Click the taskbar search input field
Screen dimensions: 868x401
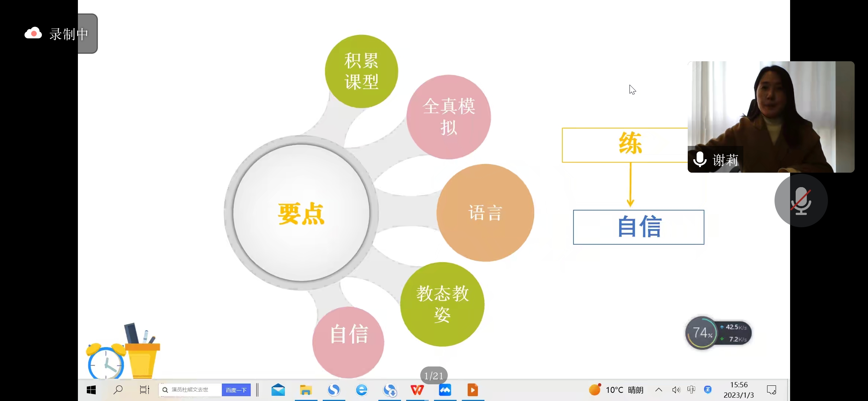[191, 390]
